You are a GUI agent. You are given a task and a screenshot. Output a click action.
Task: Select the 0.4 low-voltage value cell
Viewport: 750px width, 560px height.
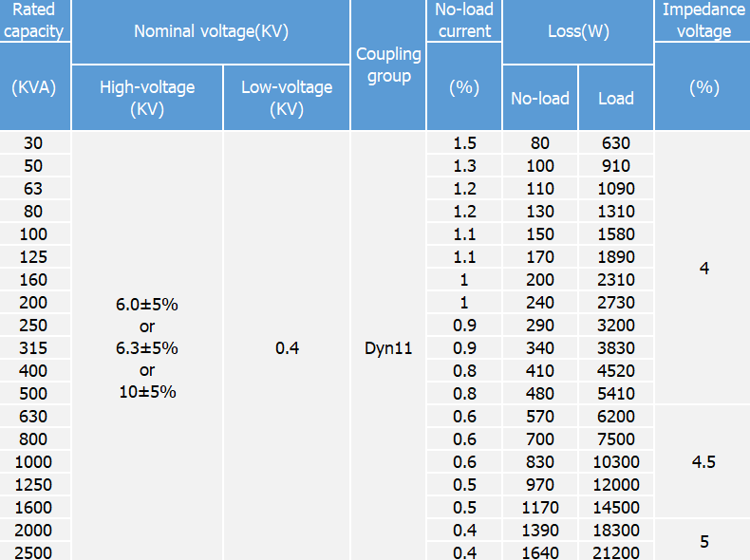287,348
